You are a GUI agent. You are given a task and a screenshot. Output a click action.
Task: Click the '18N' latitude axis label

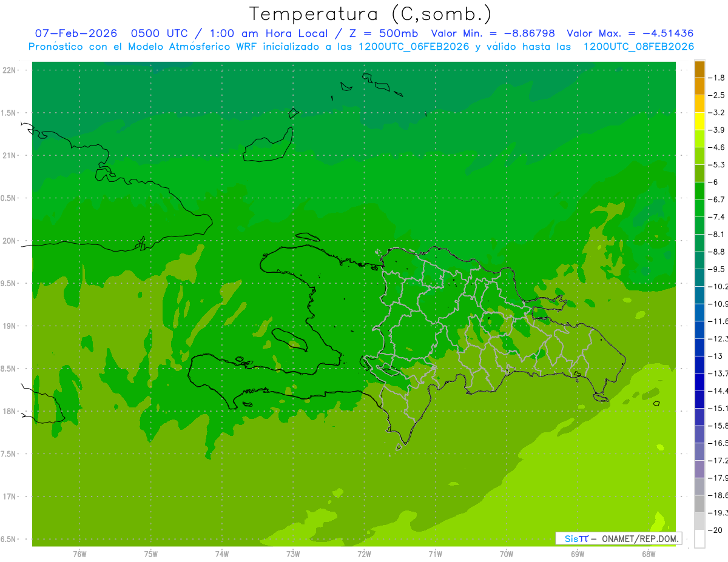click(x=10, y=411)
